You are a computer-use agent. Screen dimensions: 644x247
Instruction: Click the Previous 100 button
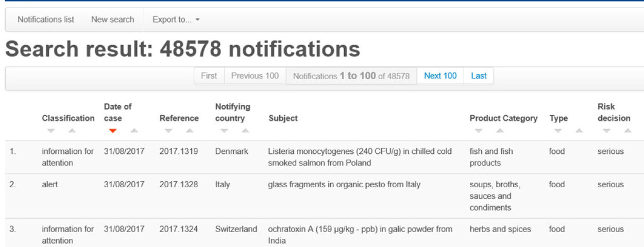tap(255, 76)
